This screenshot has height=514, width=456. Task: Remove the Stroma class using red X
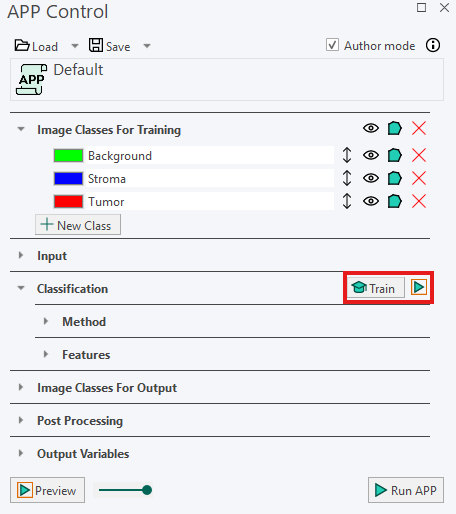coord(419,178)
